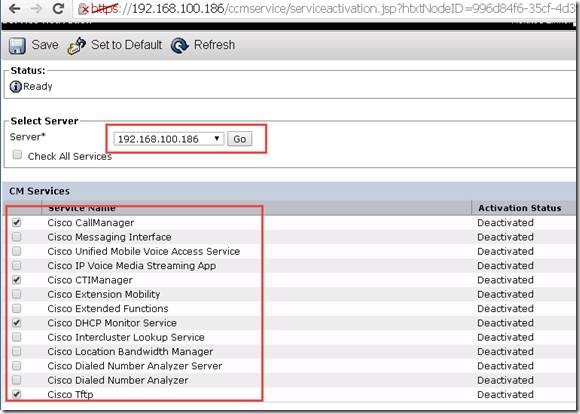
Task: Click the Save floppy disk icon
Action: pos(17,46)
